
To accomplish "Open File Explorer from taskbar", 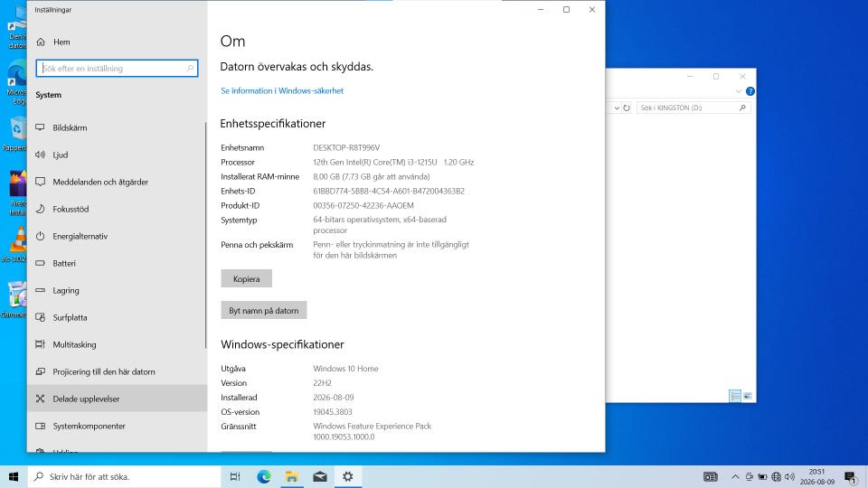I will [x=292, y=476].
